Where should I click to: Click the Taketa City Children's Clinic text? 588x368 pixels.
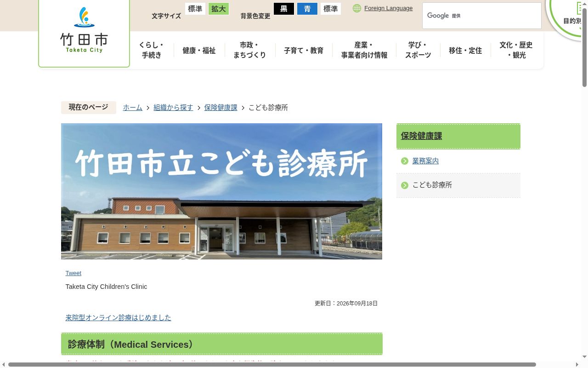(x=106, y=287)
